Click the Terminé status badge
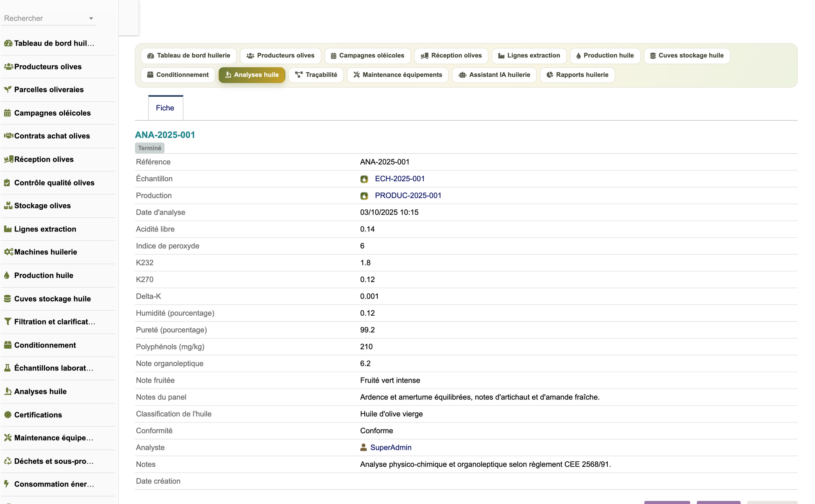 [x=150, y=148]
